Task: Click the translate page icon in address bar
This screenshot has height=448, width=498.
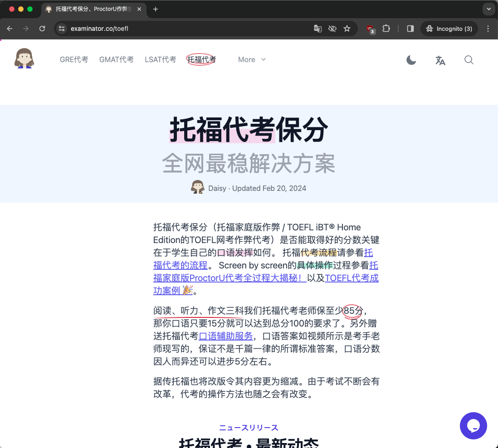Action: [317, 29]
